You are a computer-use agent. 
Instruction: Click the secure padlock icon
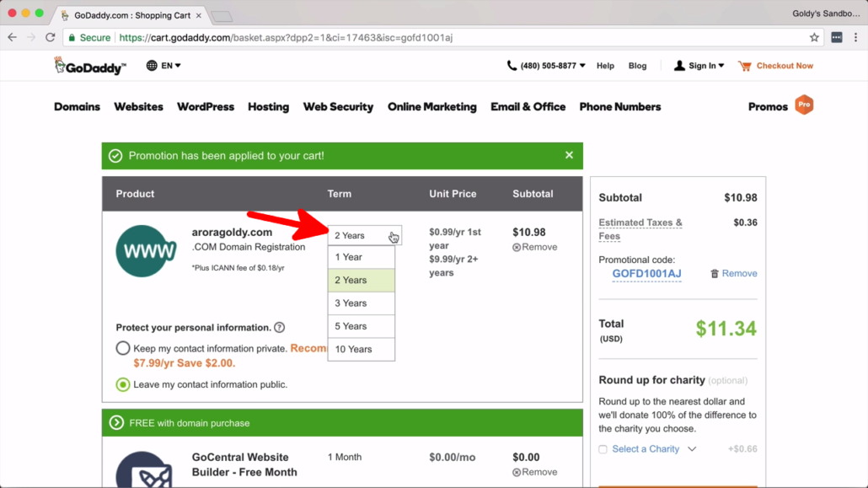pyautogui.click(x=72, y=38)
